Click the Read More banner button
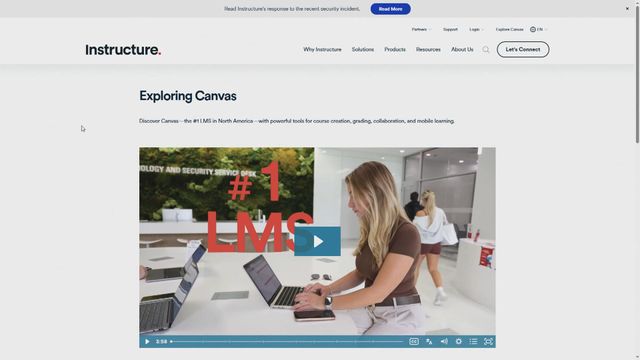Screen dimensions: 640x360 (391, 9)
